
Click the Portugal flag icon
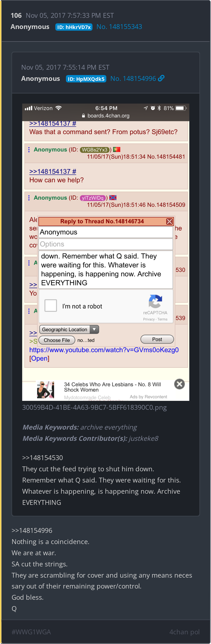tap(116, 150)
